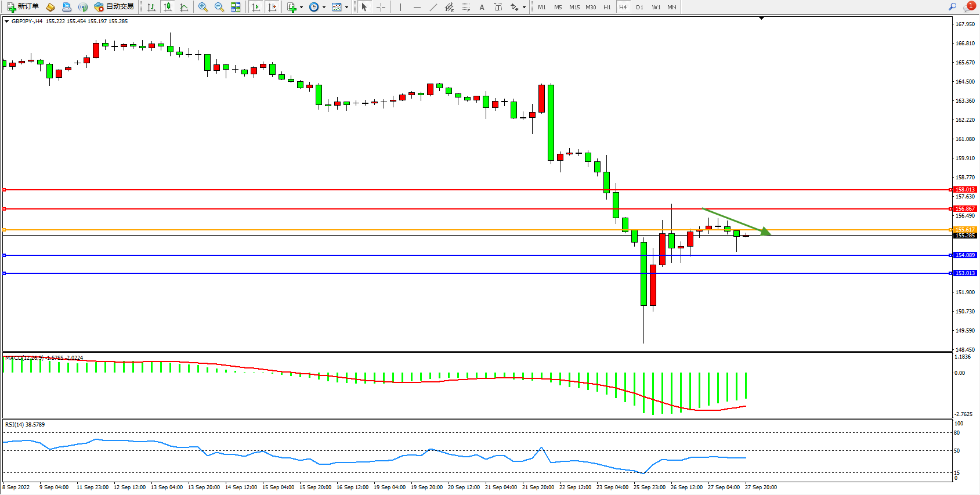Screen dimensions: 980x495
Task: Pick the text label tool
Action: [x=482, y=7]
